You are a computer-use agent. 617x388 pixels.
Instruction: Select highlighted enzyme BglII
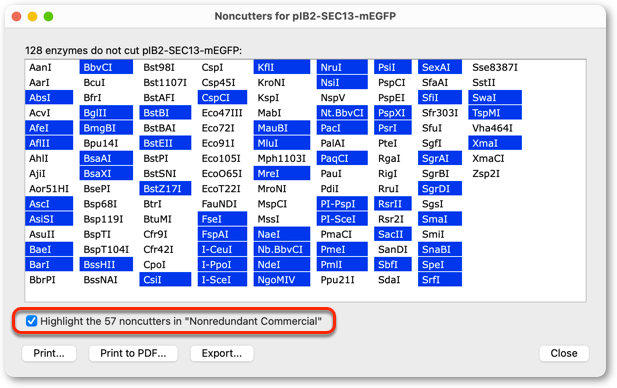pos(106,113)
